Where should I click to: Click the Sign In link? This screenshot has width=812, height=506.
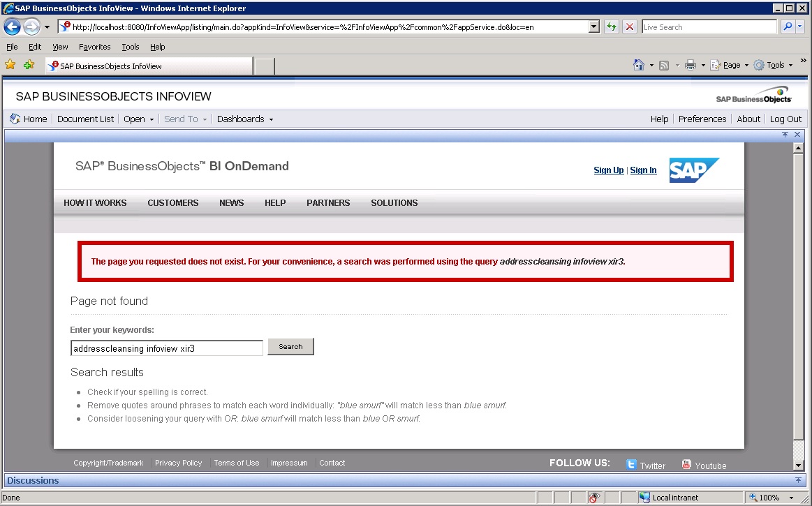(x=643, y=170)
